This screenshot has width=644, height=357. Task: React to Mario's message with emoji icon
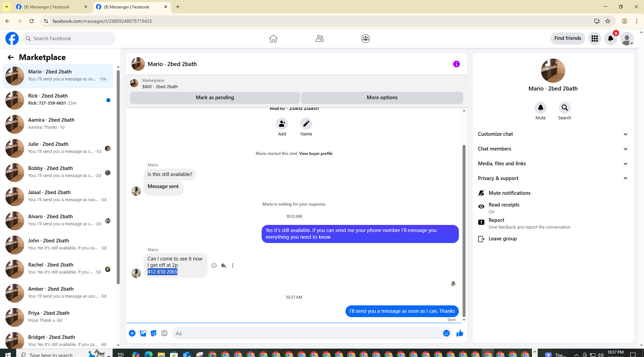pos(214,265)
